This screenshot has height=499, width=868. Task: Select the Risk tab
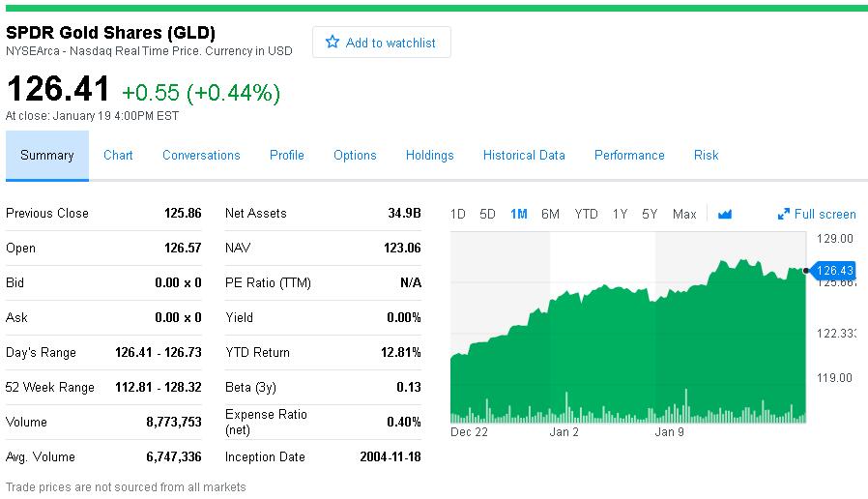706,156
